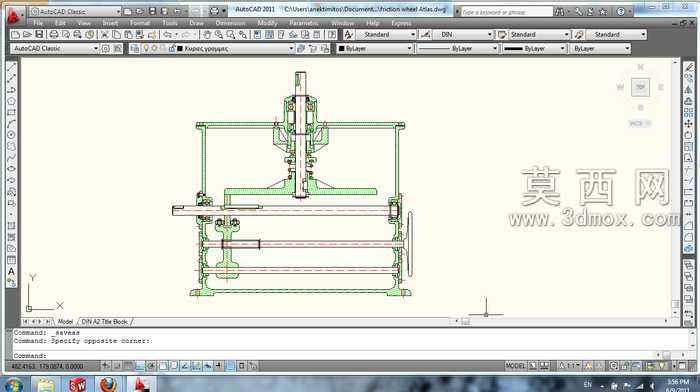Open the Multileader Style Standard dropdown
The image size is (700, 392).
click(x=643, y=34)
